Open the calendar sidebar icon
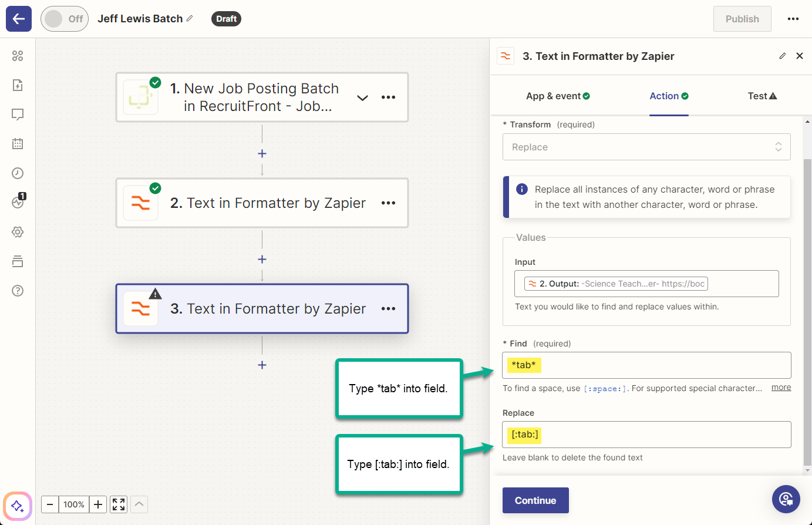 (18, 143)
